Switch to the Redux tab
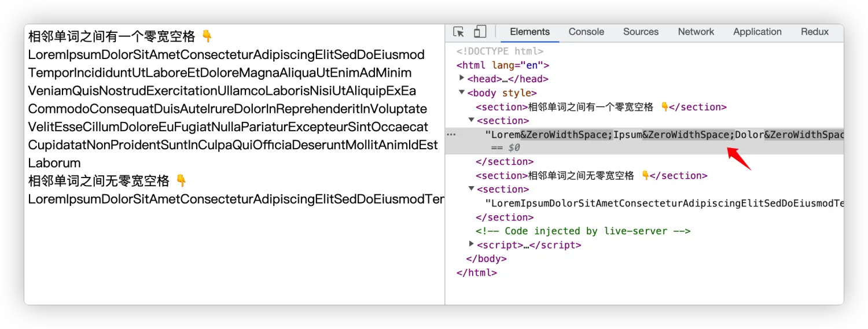 tap(815, 32)
